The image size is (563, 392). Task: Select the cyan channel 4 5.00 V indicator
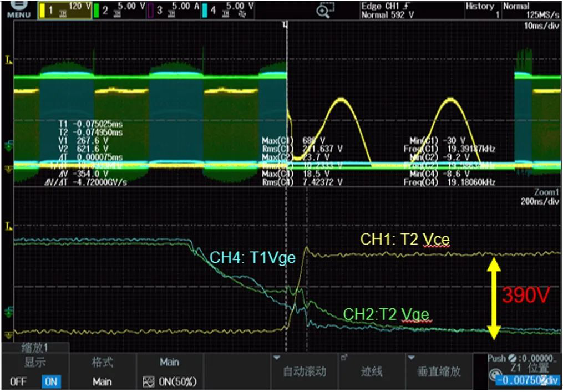click(227, 9)
